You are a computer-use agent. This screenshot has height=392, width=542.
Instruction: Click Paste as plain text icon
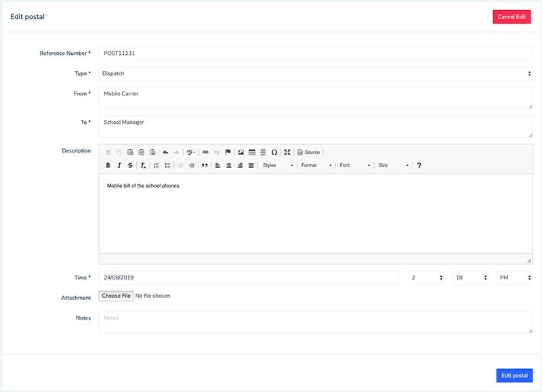click(142, 152)
